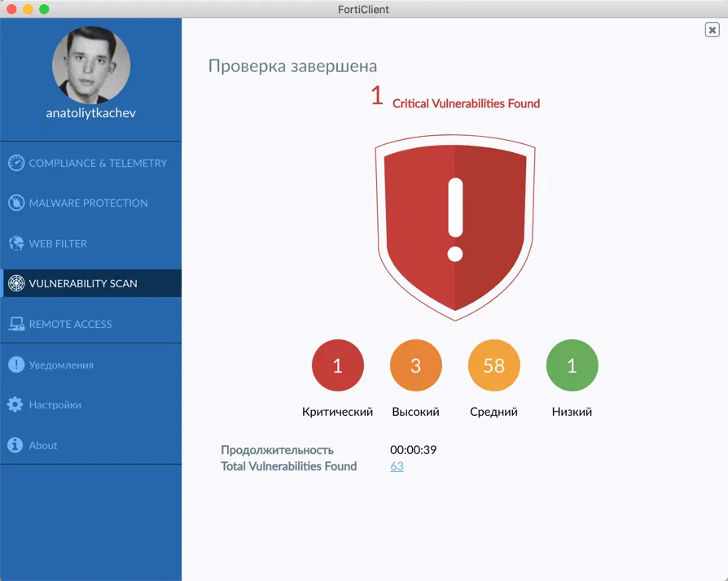Click the Уведомления exclamation icon

click(16, 365)
